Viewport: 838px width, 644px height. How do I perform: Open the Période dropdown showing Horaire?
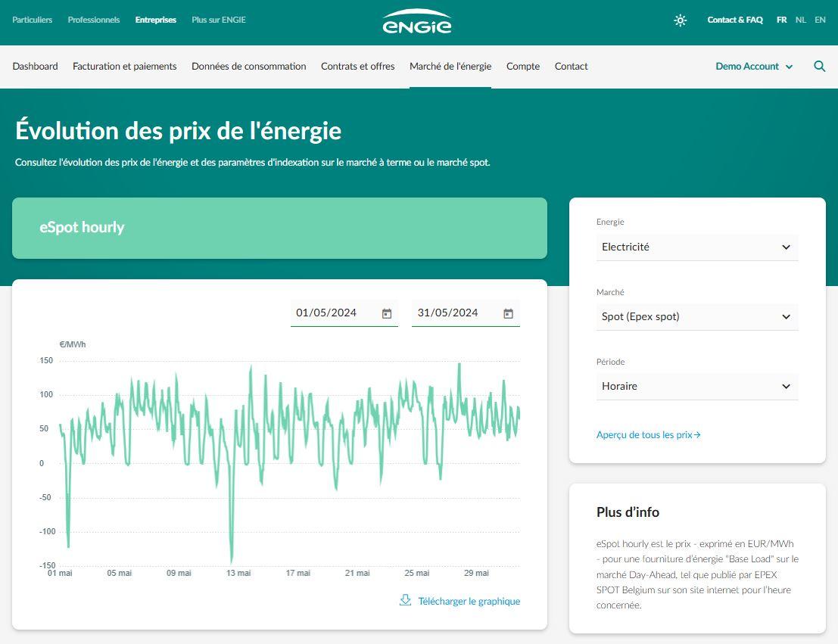pyautogui.click(x=697, y=386)
